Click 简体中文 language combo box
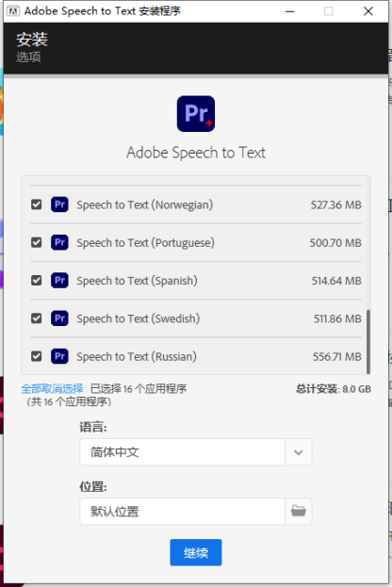This screenshot has width=392, height=587. click(x=195, y=452)
